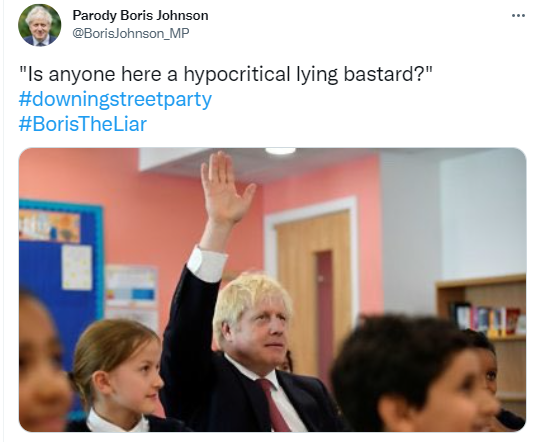
Task: Click the dark-haired boy in foreground
Action: 411,375
